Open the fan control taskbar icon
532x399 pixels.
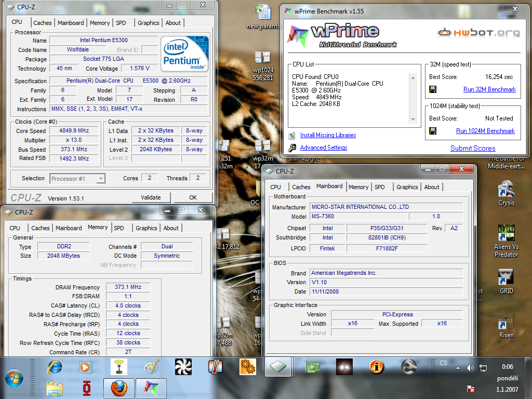point(183,367)
